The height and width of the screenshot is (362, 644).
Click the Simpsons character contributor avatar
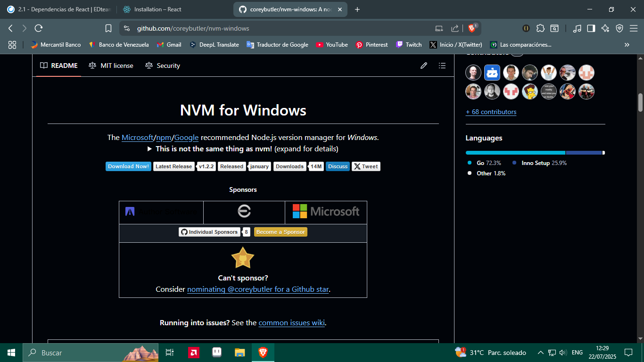coord(530,91)
